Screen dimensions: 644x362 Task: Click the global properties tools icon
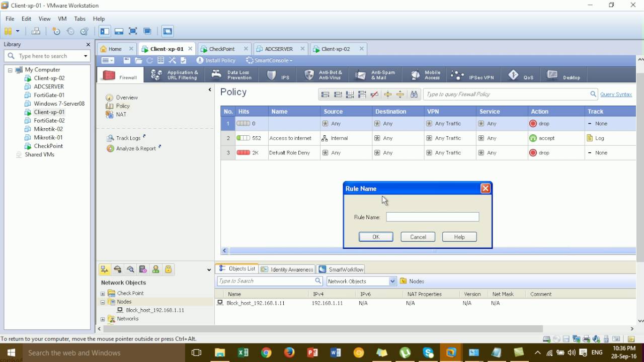[x=172, y=60]
